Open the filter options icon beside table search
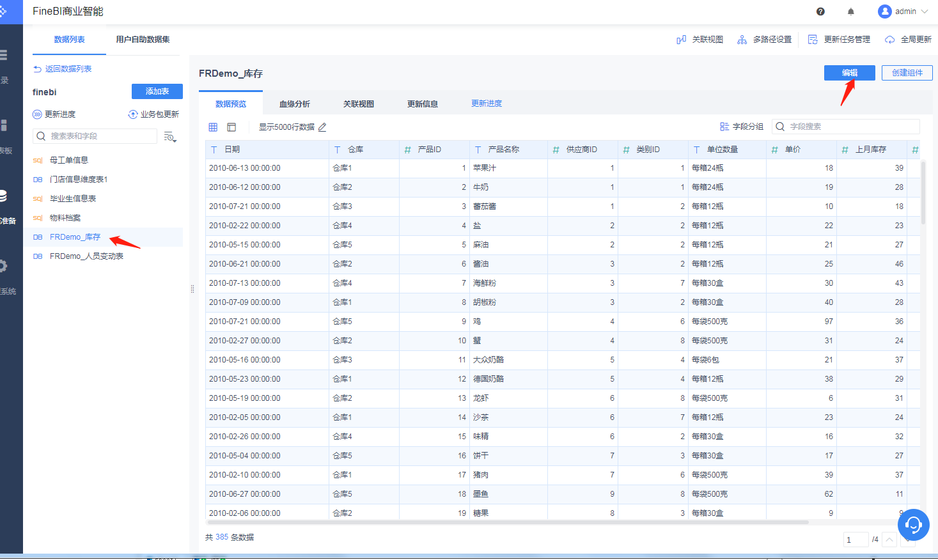The height and width of the screenshot is (560, 938). tap(170, 137)
